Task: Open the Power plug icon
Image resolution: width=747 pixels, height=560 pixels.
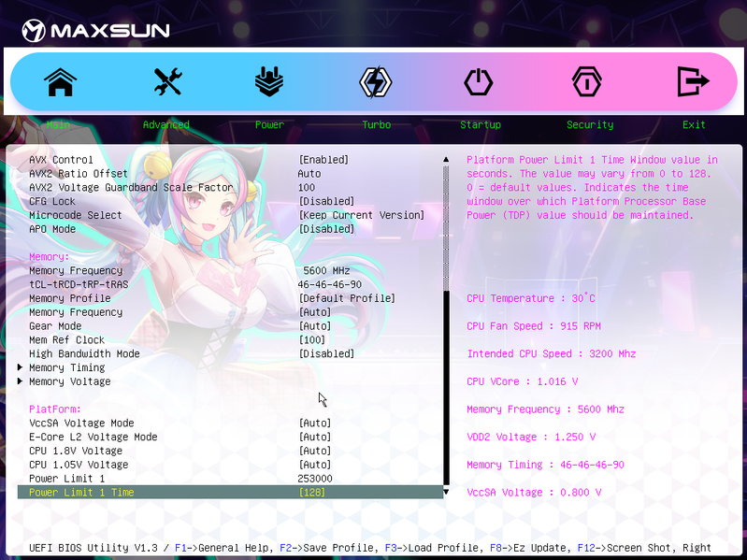Action: point(269,81)
